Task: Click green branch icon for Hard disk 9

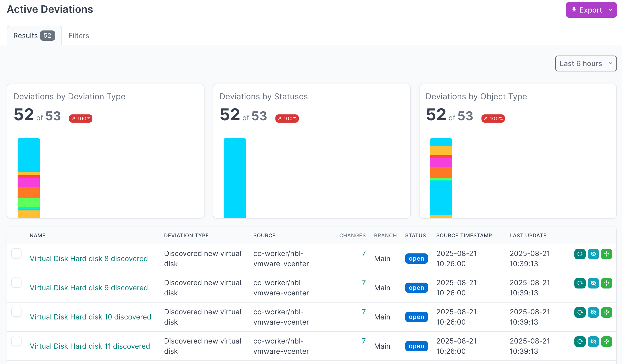Action: [606, 283]
